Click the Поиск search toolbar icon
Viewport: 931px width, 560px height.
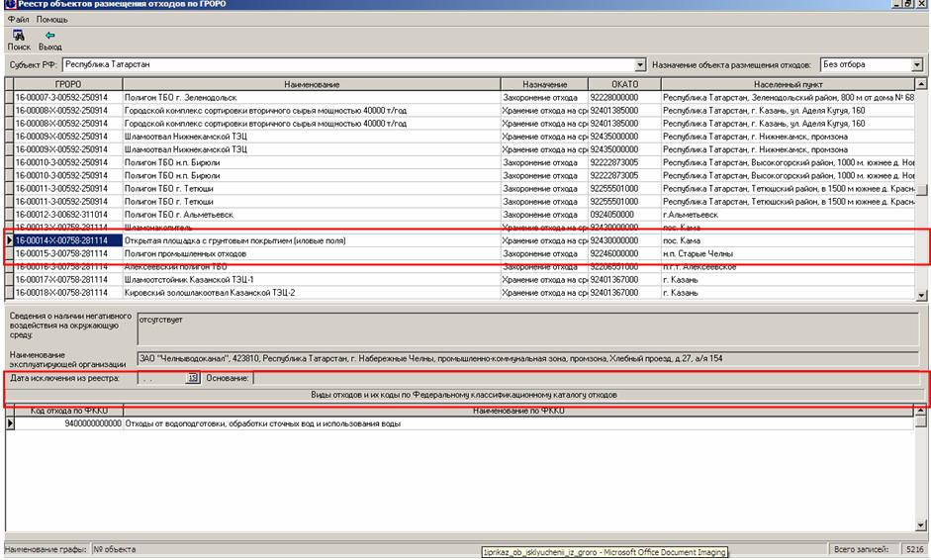pos(19,35)
